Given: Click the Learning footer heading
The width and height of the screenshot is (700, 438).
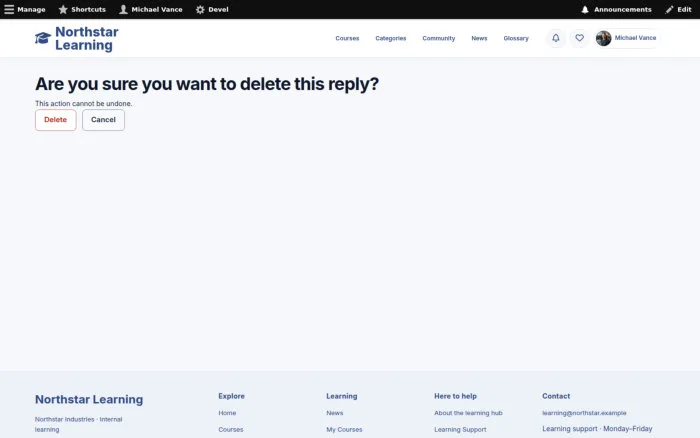Looking at the screenshot, I should coord(342,396).
